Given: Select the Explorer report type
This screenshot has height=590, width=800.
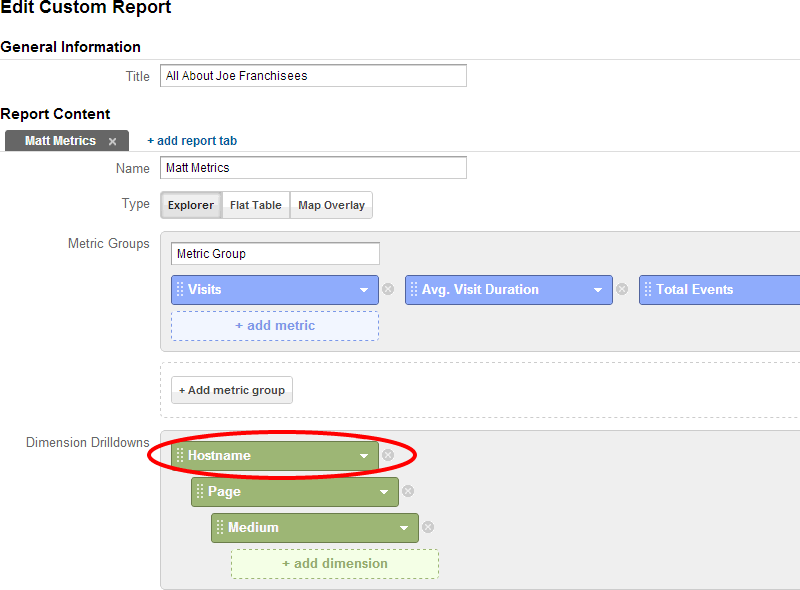Looking at the screenshot, I should (190, 205).
